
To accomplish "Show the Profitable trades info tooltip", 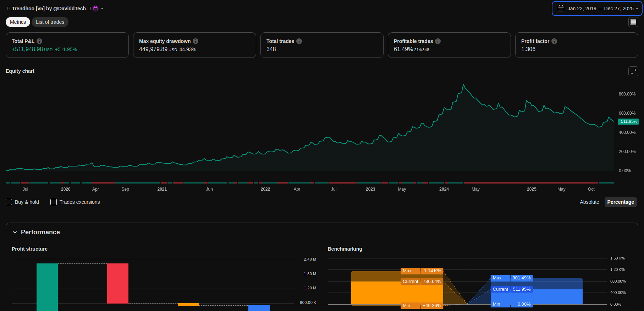I will [438, 41].
